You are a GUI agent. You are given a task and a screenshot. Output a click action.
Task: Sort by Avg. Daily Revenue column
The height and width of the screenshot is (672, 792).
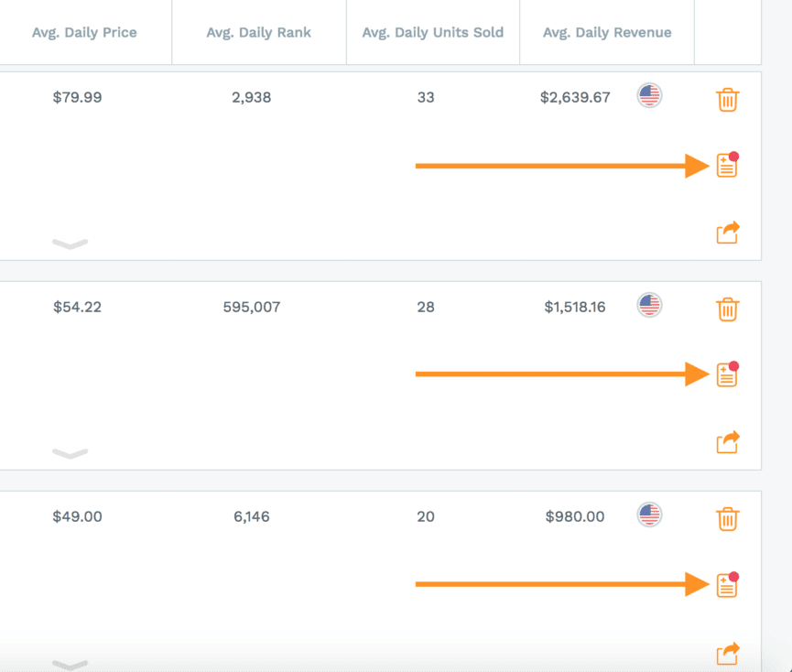(607, 33)
